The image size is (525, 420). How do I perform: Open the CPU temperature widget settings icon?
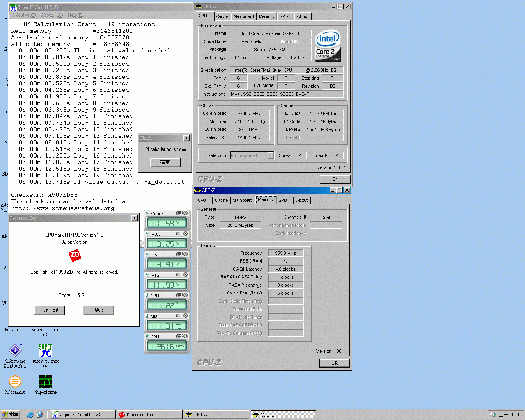[179, 295]
